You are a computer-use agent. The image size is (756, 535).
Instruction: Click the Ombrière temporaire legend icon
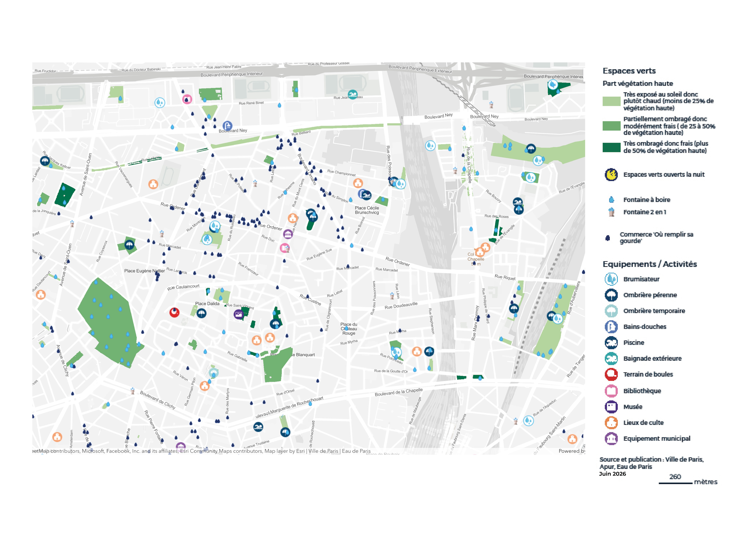(x=611, y=311)
